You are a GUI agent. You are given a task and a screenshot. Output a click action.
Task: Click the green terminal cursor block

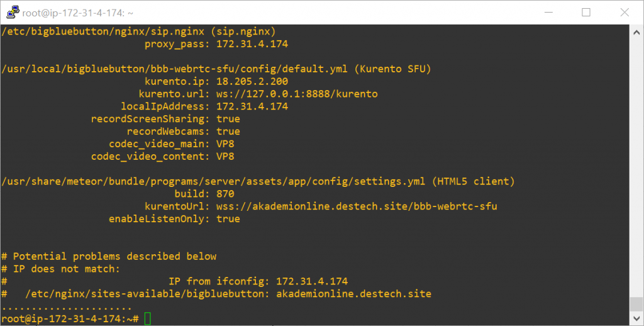pos(147,318)
